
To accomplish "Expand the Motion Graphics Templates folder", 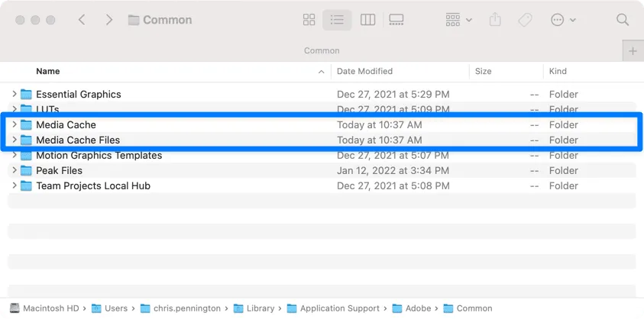I will point(15,155).
